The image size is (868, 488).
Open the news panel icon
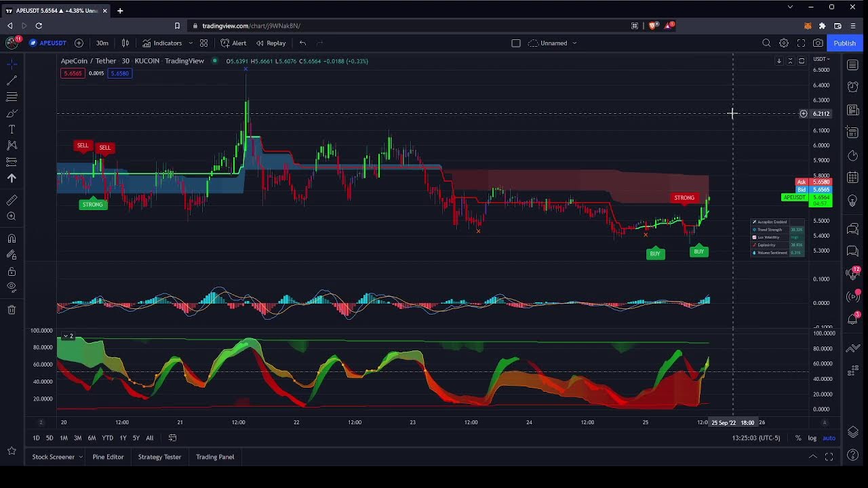point(853,110)
